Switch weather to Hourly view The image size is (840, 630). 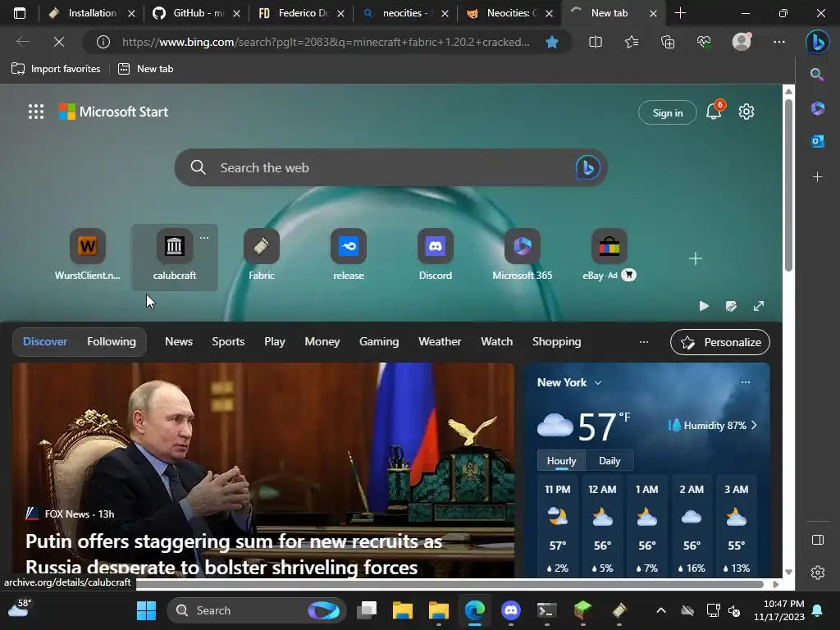click(561, 461)
